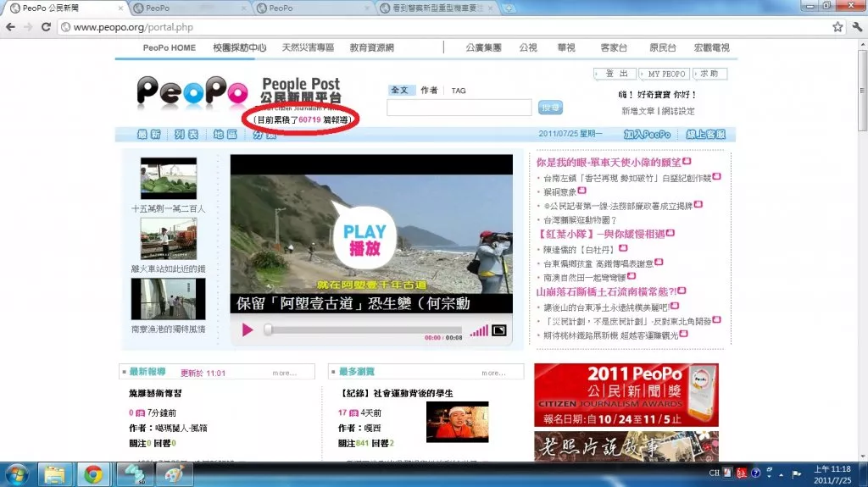The height and width of the screenshot is (487, 868).
Task: Open 天然災害專區 navigation link
Action: [x=309, y=48]
